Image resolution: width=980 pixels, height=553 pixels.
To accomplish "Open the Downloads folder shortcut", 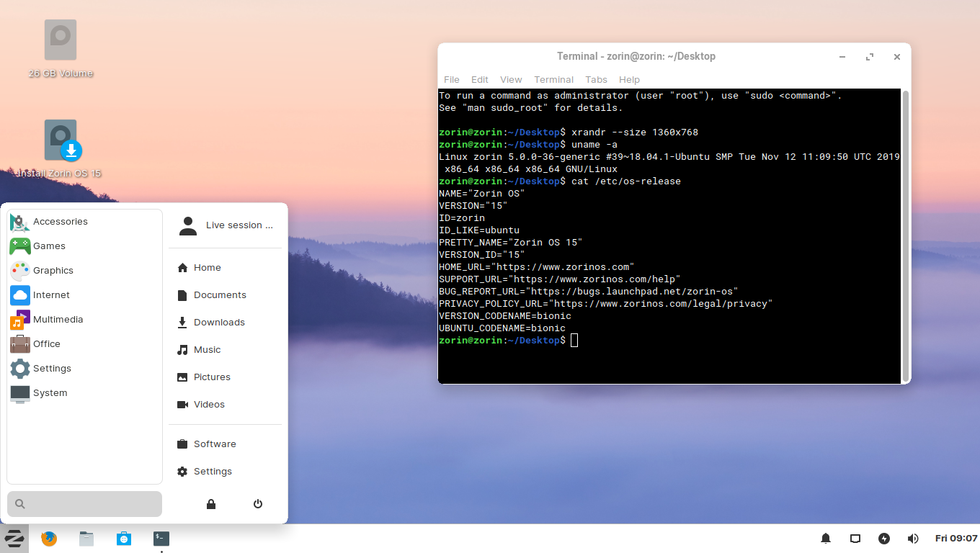I will 226,323.
